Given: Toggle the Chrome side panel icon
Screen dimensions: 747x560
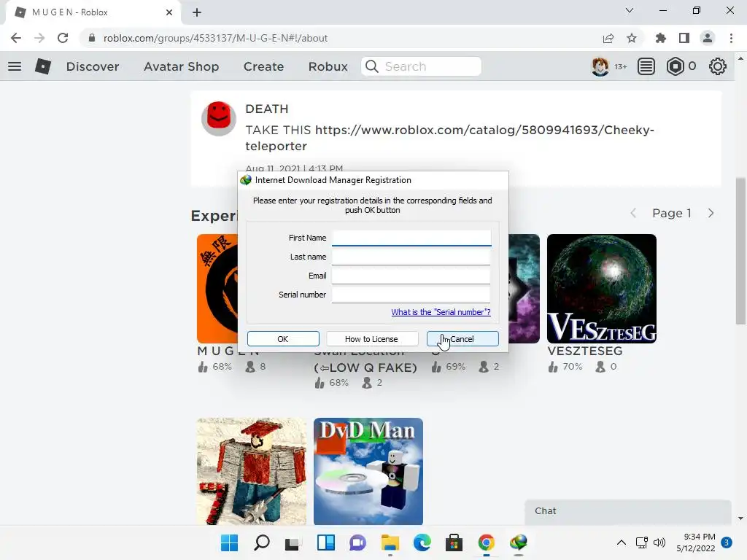Looking at the screenshot, I should click(x=684, y=38).
